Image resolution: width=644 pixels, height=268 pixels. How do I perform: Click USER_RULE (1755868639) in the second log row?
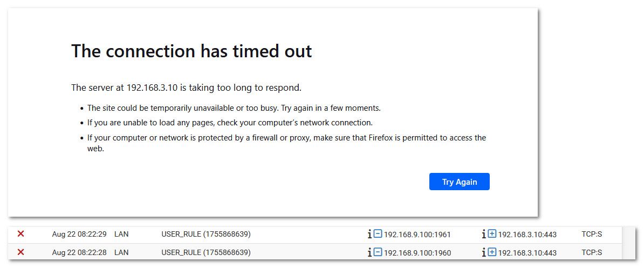[x=206, y=252]
